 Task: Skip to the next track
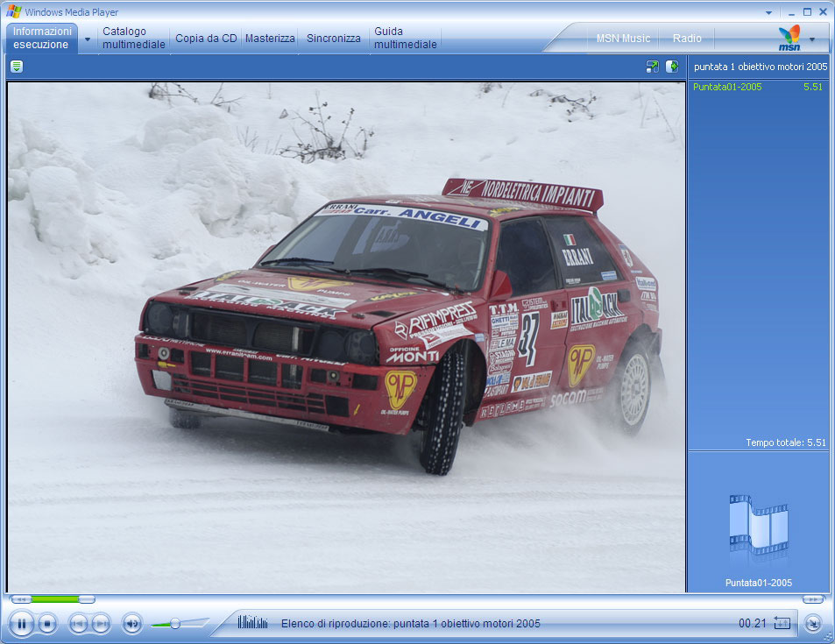tap(101, 623)
